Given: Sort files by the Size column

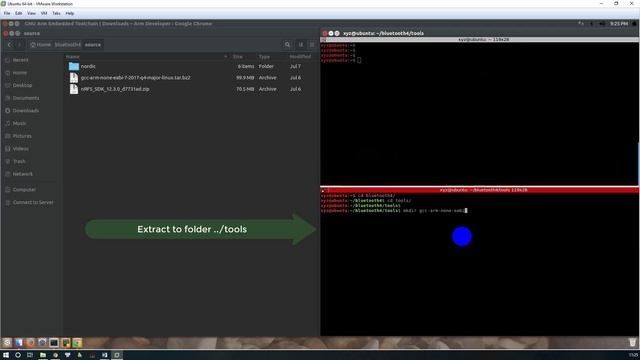Looking at the screenshot, I should tap(238, 57).
